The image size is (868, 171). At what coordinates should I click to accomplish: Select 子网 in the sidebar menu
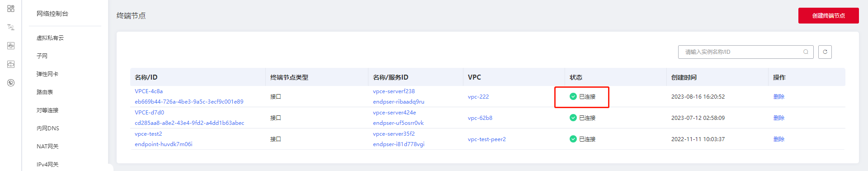pos(42,56)
